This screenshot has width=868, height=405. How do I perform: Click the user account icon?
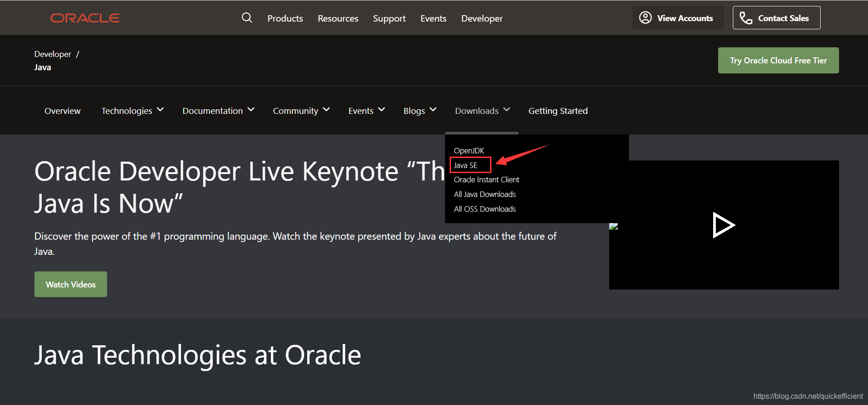pyautogui.click(x=645, y=18)
